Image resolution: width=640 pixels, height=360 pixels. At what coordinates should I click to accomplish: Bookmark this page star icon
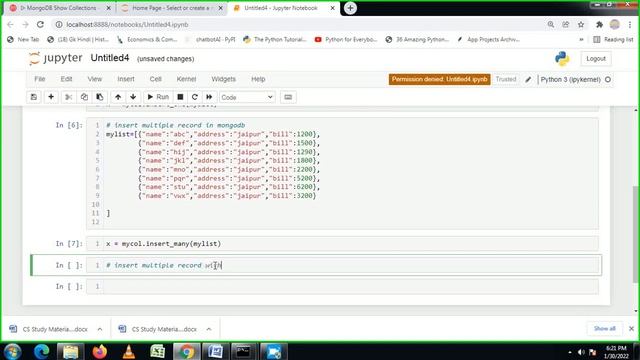click(x=581, y=24)
